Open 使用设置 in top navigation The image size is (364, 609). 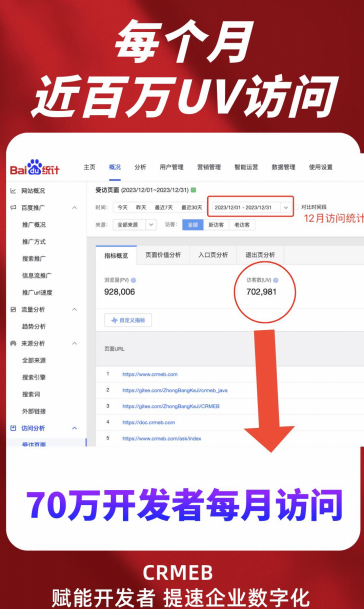click(321, 167)
